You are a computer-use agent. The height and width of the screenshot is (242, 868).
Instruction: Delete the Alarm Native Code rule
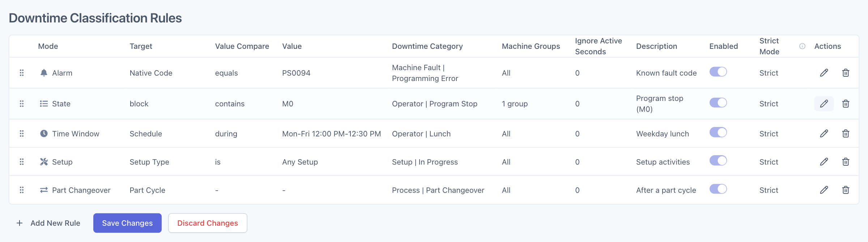pyautogui.click(x=846, y=73)
